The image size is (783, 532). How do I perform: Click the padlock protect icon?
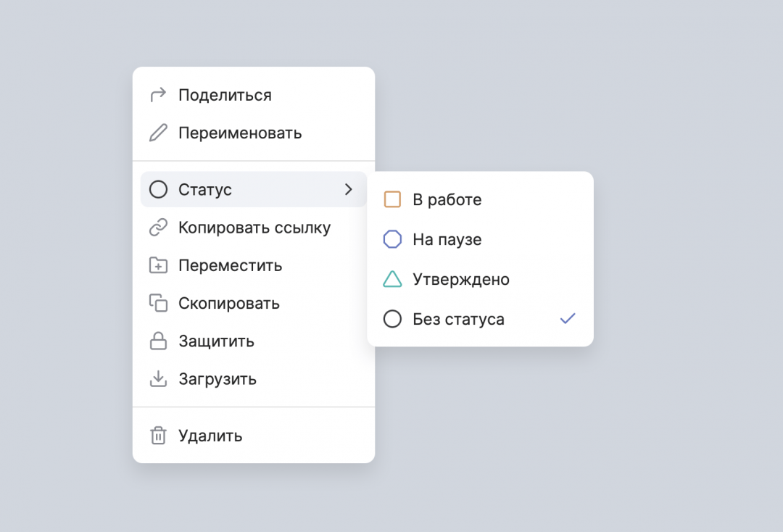click(157, 341)
